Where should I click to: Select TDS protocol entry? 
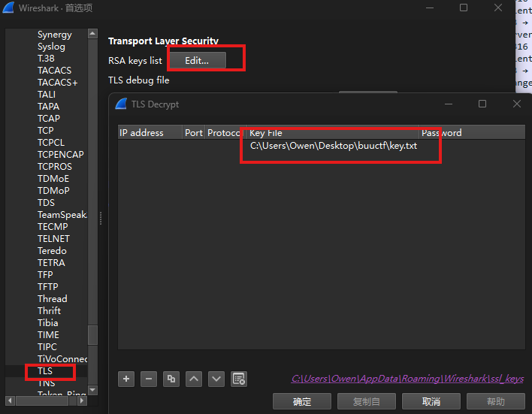coord(46,203)
